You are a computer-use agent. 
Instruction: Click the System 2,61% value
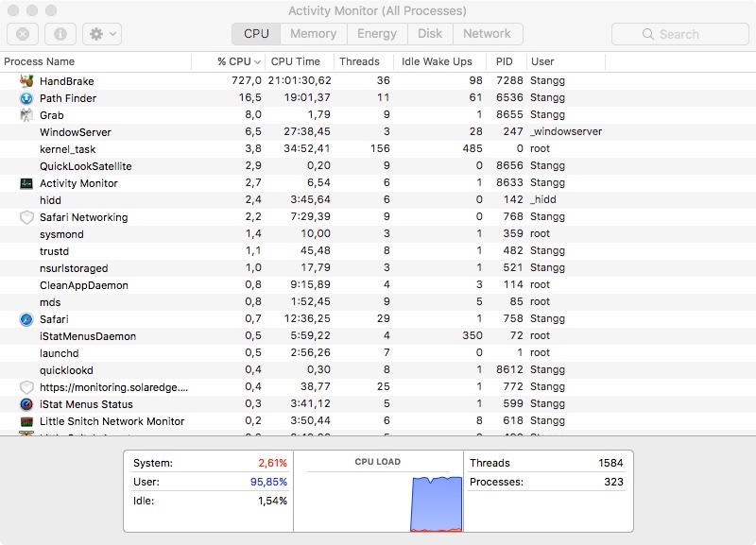click(x=272, y=463)
